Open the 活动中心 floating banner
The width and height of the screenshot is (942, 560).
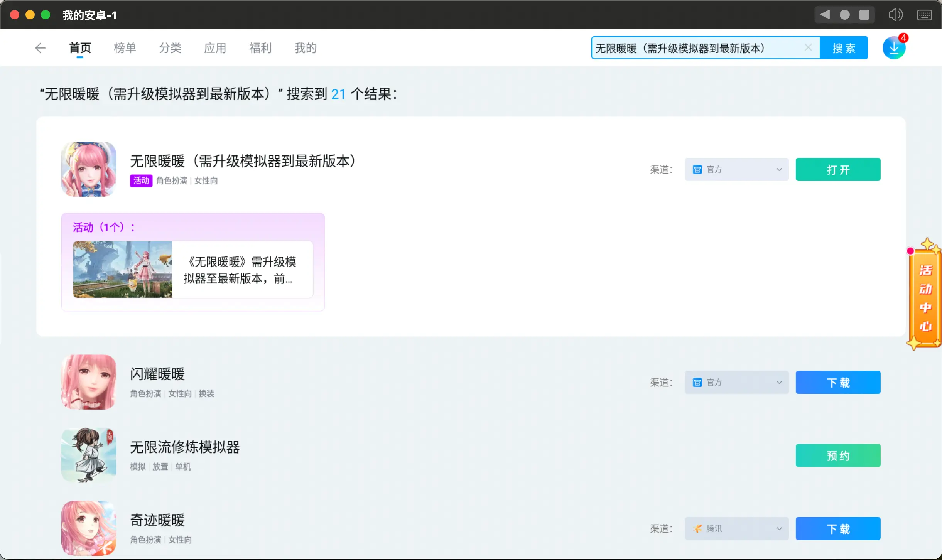925,297
